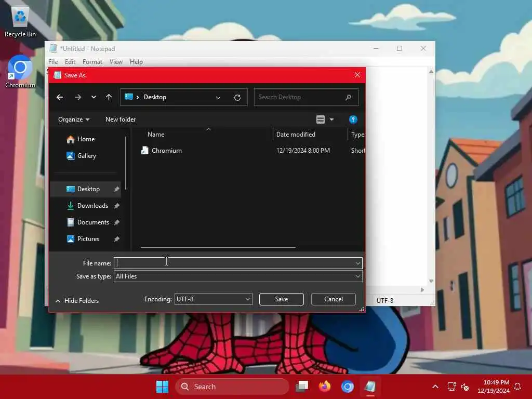Image resolution: width=532 pixels, height=399 pixels.
Task: Click the Cancel button
Action: tap(333, 299)
